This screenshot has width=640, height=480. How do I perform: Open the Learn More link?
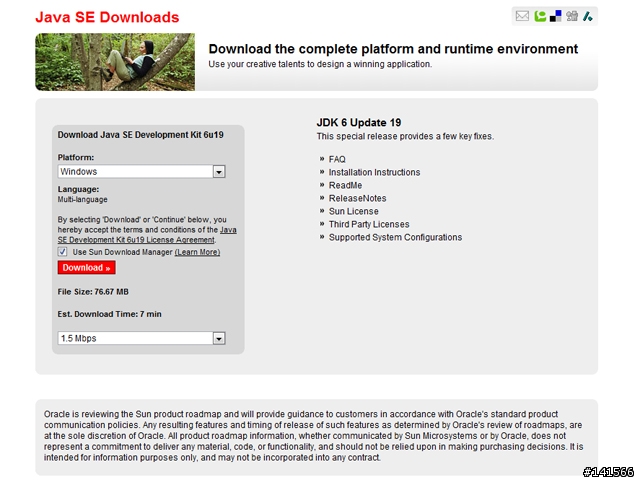[197, 252]
